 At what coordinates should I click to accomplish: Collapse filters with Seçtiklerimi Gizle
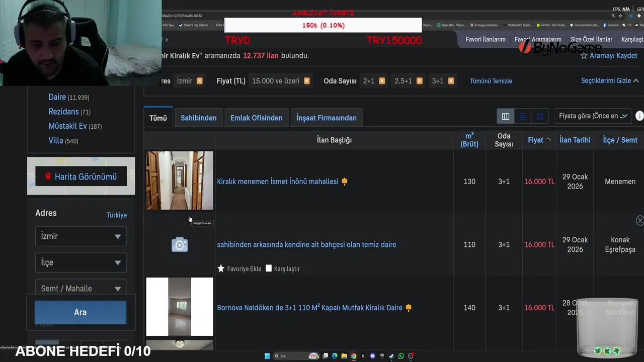click(610, 81)
